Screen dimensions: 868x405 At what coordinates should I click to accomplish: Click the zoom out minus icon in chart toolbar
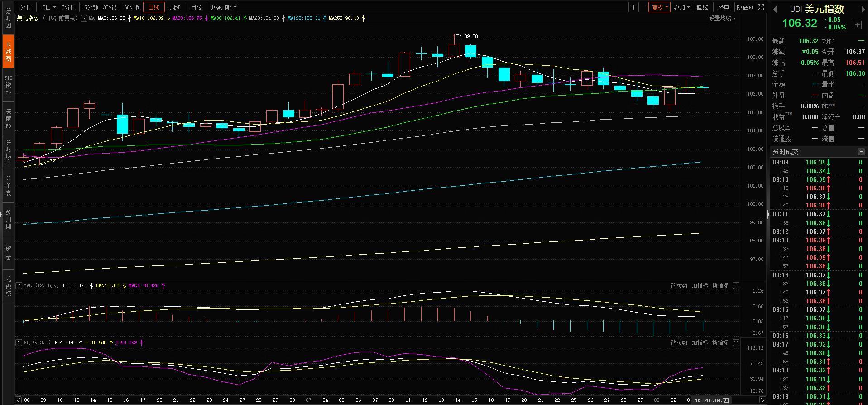click(643, 7)
